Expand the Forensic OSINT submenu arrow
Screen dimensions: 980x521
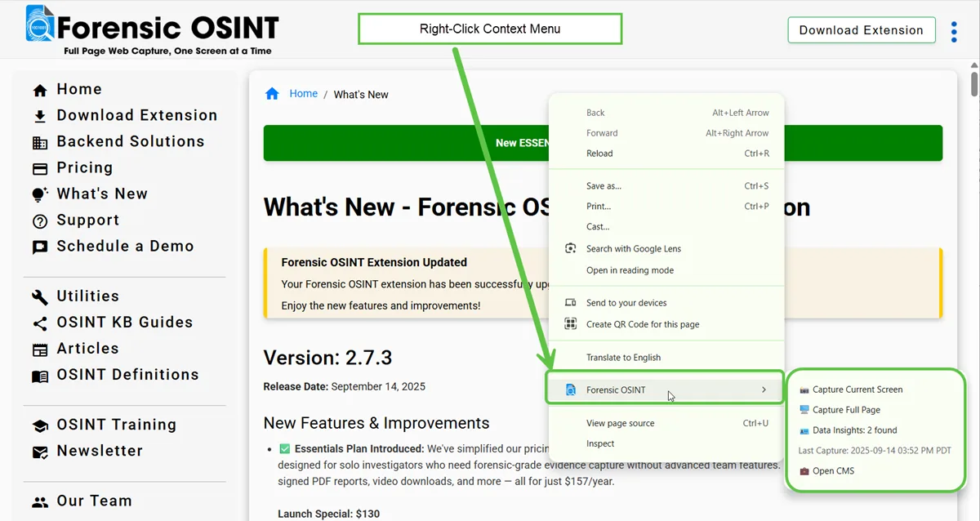pyautogui.click(x=764, y=390)
